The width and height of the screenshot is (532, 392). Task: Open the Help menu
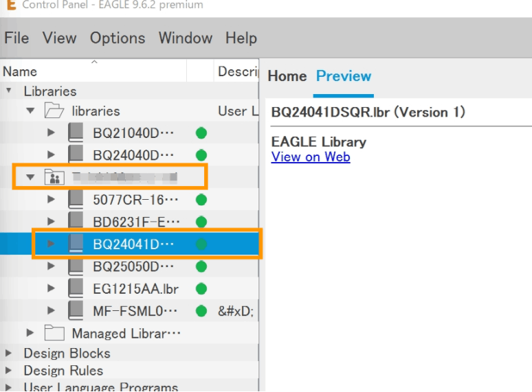pos(241,38)
